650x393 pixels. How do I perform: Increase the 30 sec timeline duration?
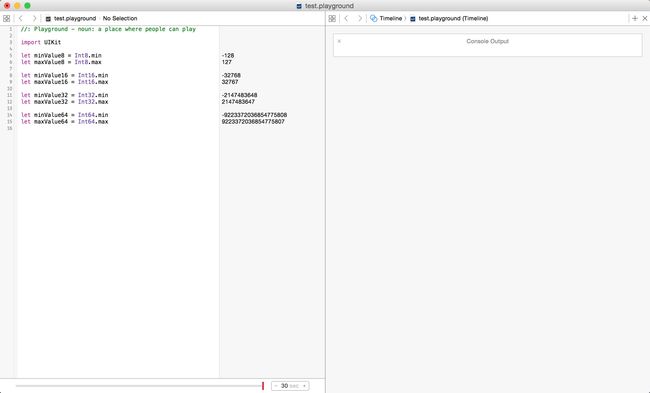click(x=305, y=386)
